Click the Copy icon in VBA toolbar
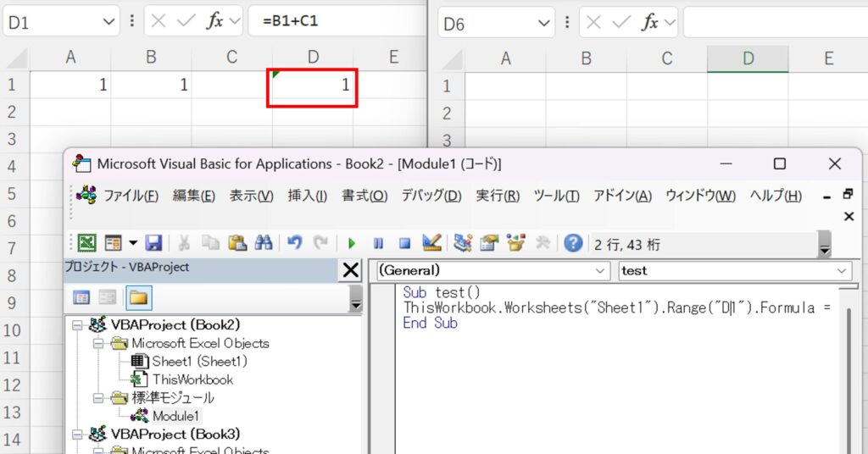This screenshot has height=454, width=868. point(210,243)
